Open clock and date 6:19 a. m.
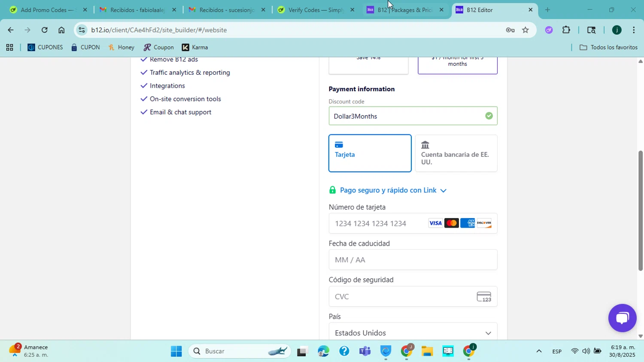This screenshot has width=644, height=362. click(x=623, y=351)
